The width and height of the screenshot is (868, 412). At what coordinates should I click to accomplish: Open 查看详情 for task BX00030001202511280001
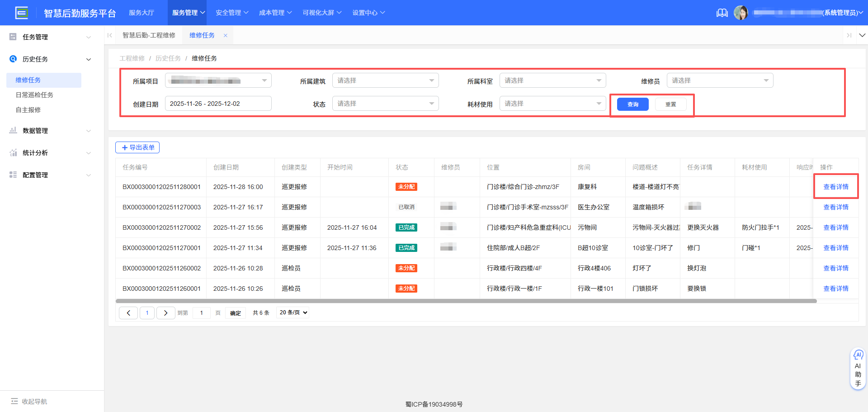click(836, 186)
